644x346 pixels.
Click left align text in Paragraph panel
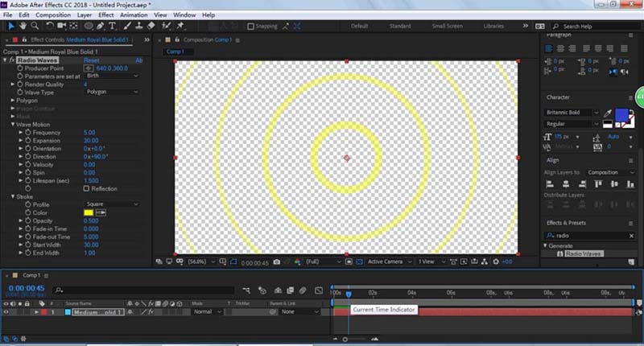(549, 48)
